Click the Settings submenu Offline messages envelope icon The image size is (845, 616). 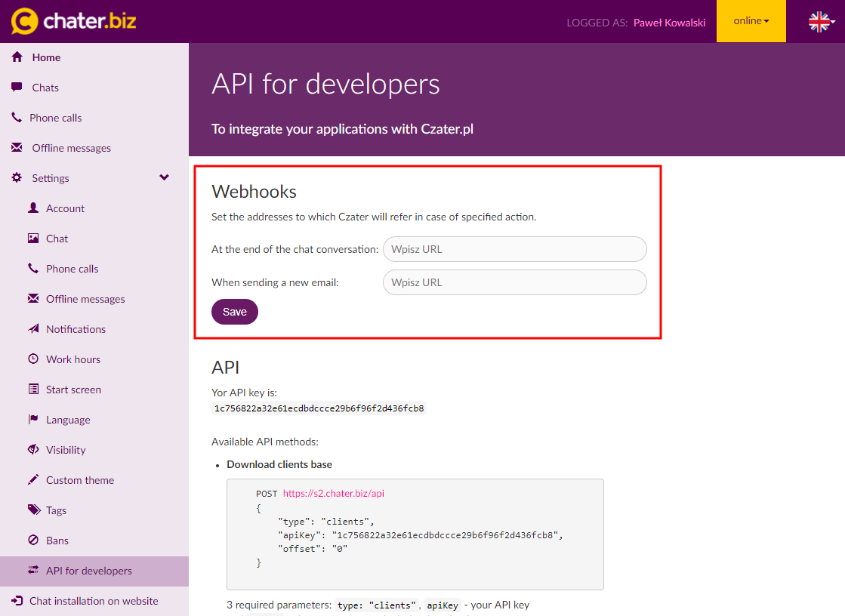point(33,298)
